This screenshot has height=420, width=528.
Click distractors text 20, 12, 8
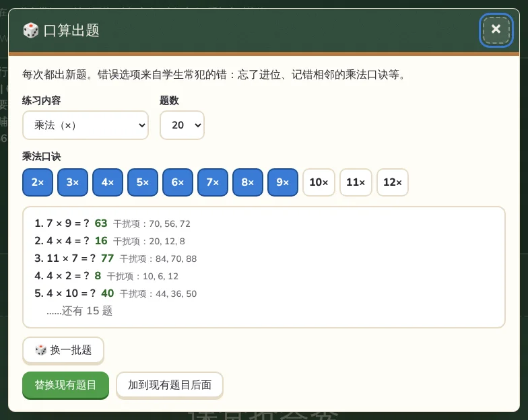pyautogui.click(x=167, y=241)
